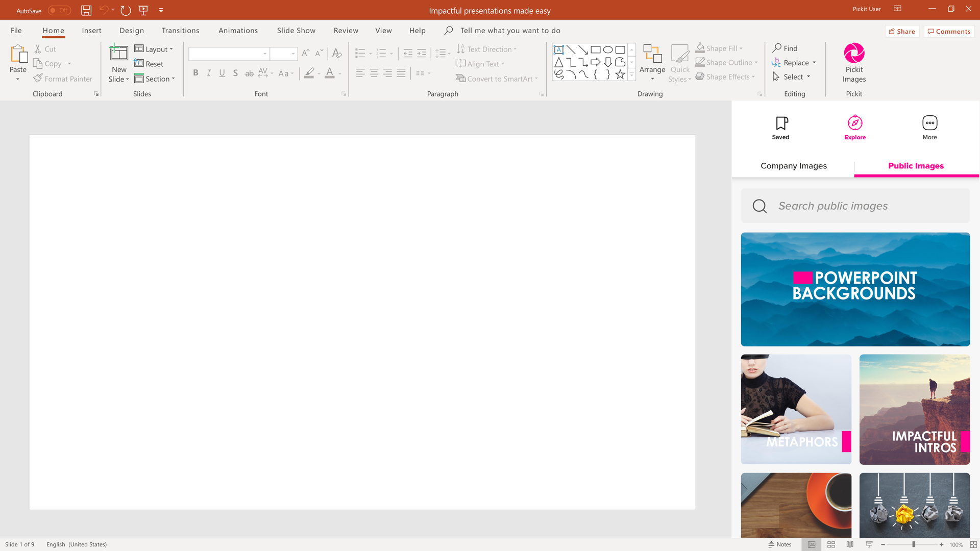Open Explore compass in Pickit pane

pos(855,128)
